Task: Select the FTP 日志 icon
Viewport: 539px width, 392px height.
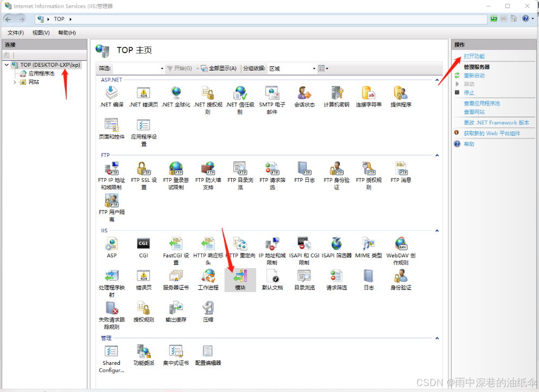Action: pos(304,168)
